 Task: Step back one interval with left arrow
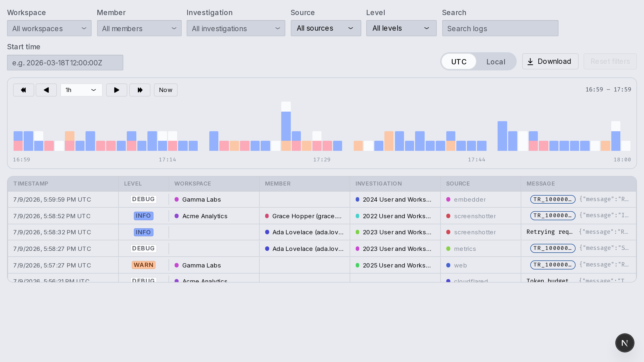pos(46,90)
